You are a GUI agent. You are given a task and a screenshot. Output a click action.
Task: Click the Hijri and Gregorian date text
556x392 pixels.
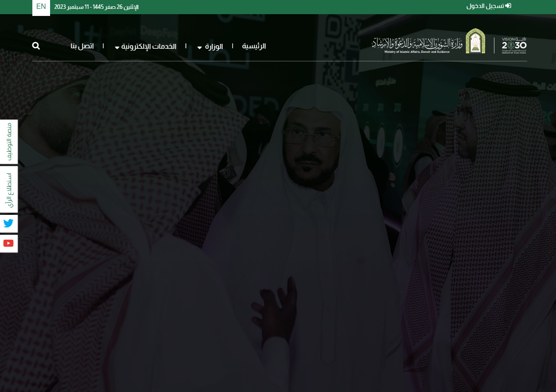97,7
